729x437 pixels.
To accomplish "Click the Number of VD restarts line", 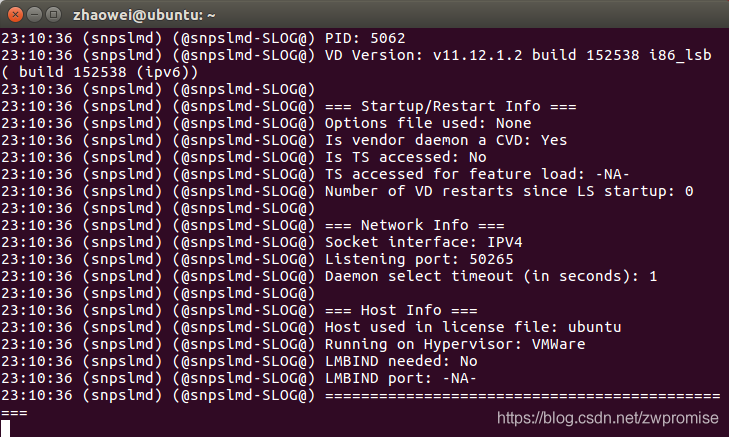I will tap(509, 191).
